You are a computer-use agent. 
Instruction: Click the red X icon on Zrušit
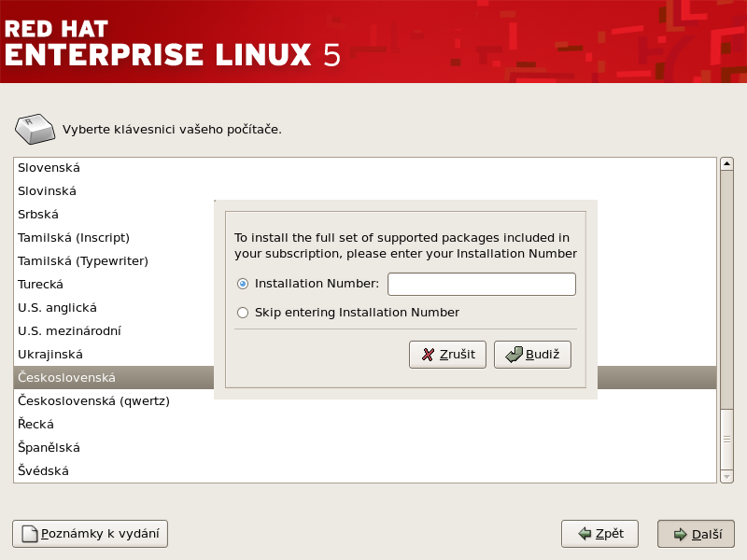click(x=428, y=355)
